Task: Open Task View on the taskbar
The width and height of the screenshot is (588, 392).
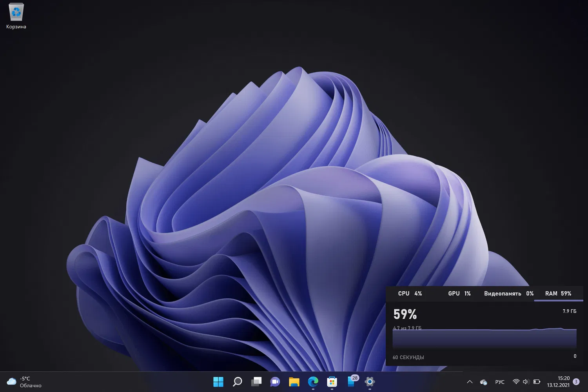Action: tap(256, 381)
